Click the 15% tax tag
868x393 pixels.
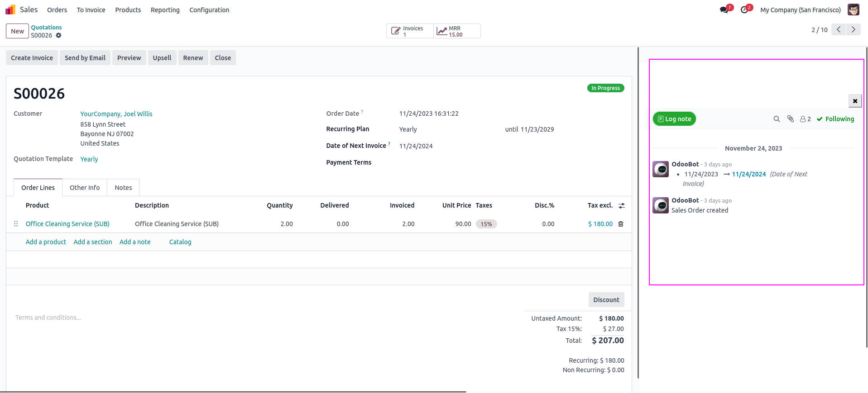point(486,224)
